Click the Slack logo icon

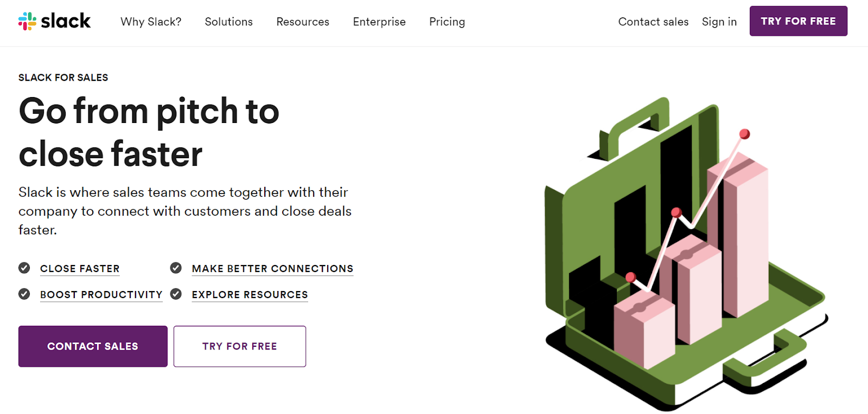point(27,21)
